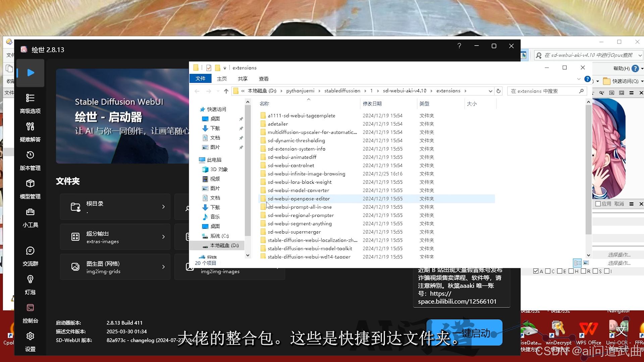Expand the Explorer ribbon chevron
Screen dimensions: 644x362
tap(579, 79)
